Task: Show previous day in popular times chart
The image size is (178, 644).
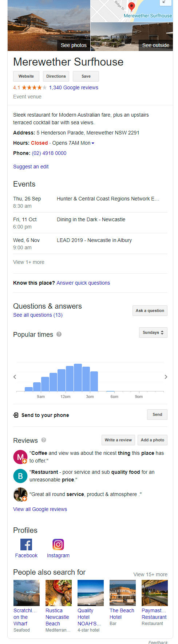Action: coord(15,377)
